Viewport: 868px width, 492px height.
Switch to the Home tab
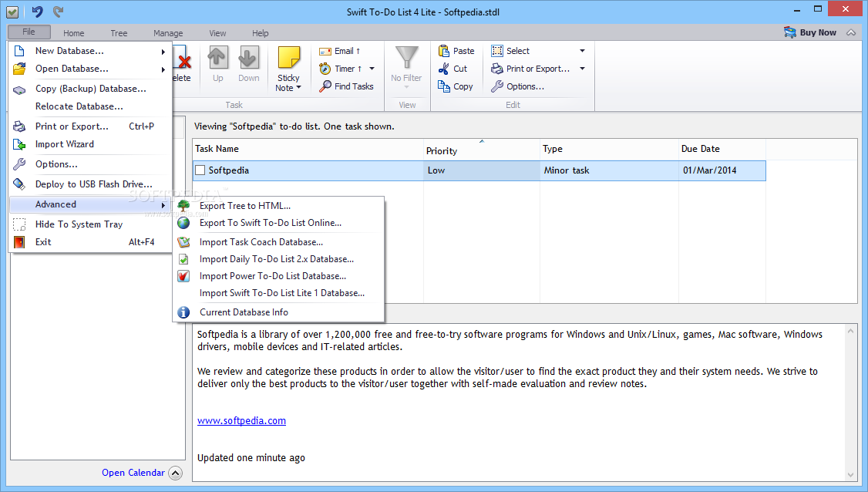pyautogui.click(x=74, y=33)
